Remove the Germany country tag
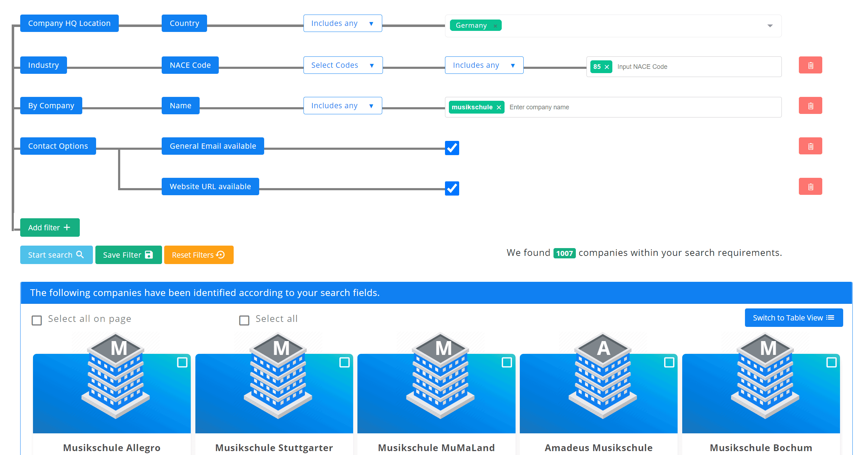Image resolution: width=868 pixels, height=455 pixels. (495, 26)
